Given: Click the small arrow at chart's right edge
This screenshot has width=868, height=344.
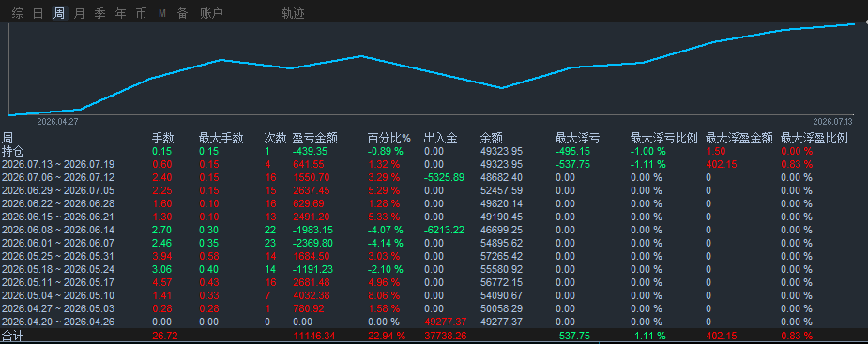Looking at the screenshot, I should point(865,22).
